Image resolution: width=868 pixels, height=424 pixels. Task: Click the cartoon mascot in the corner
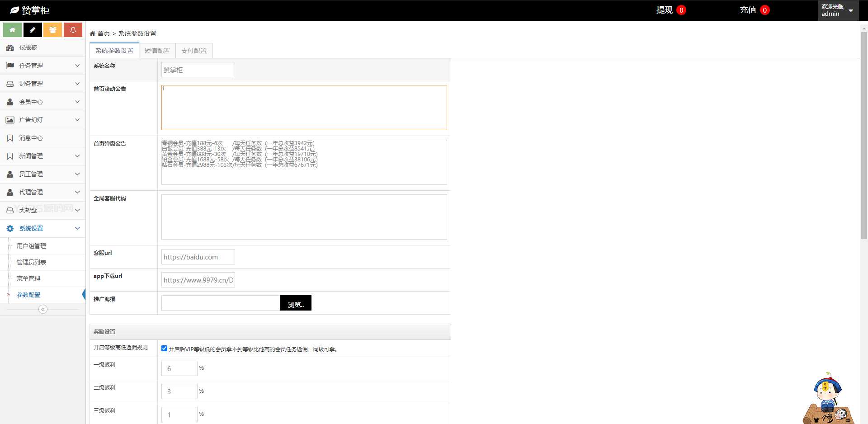828,399
